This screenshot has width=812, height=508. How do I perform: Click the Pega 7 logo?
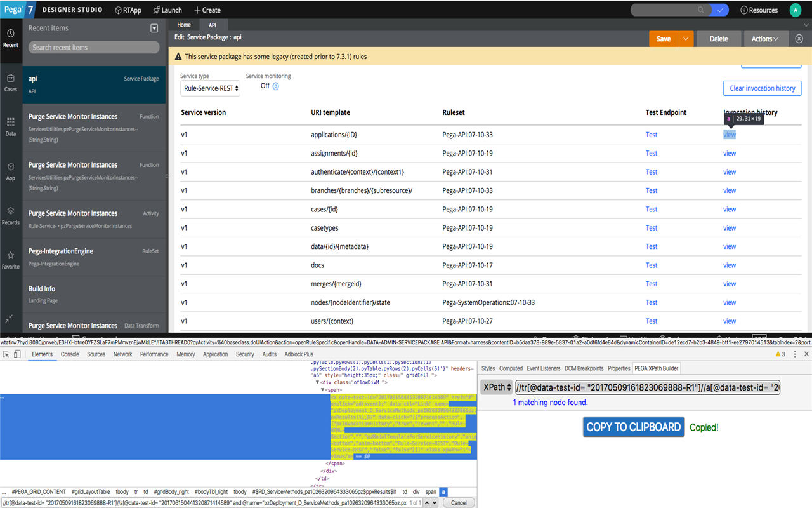[18, 10]
